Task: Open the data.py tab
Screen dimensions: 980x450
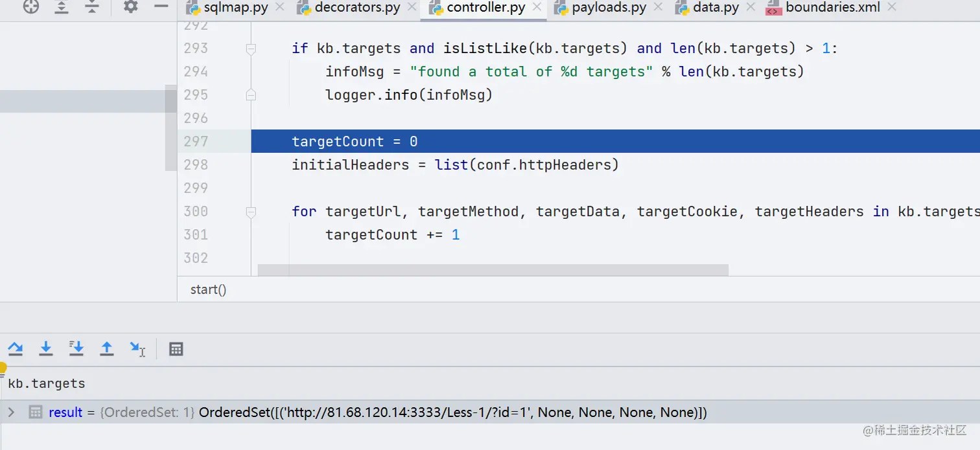Action: pyautogui.click(x=716, y=8)
